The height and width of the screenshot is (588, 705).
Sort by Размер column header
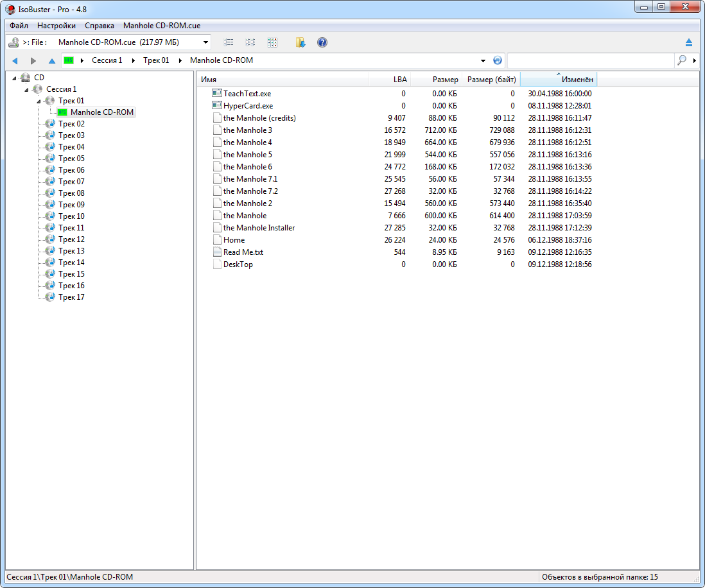tap(436, 80)
